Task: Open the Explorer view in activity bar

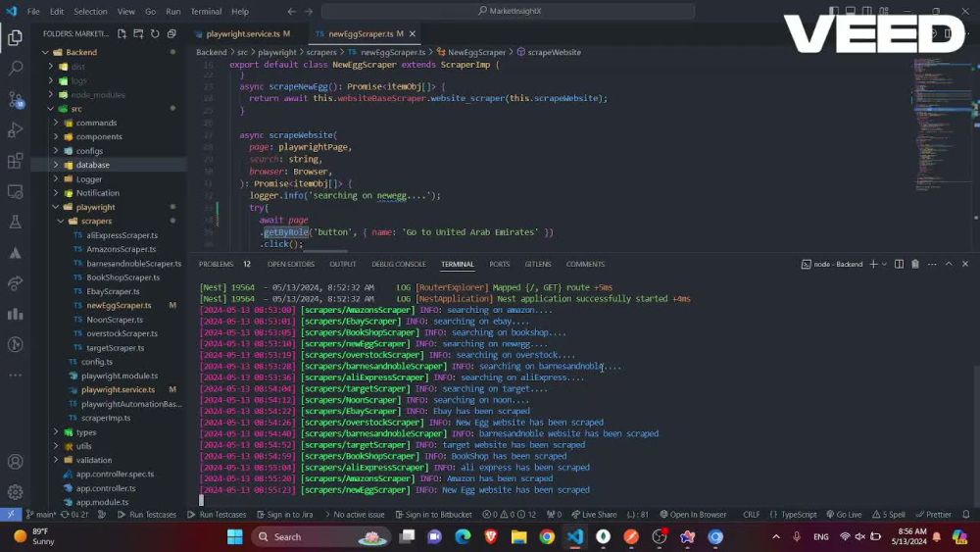Action: [15, 37]
